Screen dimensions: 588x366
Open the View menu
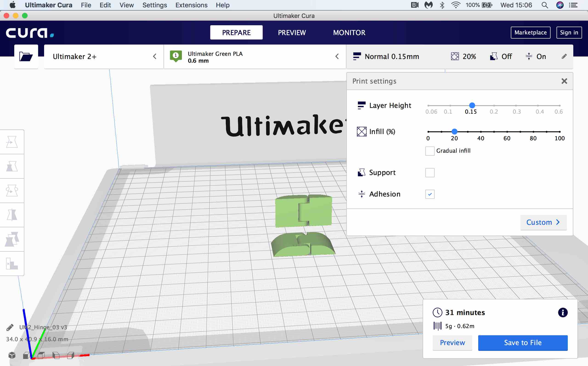[127, 5]
